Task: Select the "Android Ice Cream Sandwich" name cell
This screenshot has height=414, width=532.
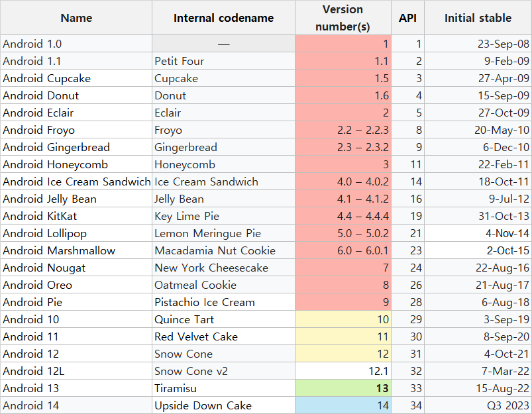Action: pos(76,181)
